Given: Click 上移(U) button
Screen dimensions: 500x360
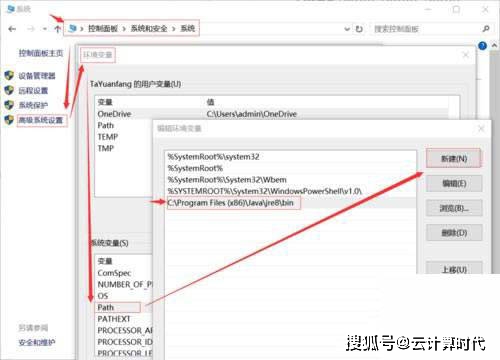Looking at the screenshot, I should [x=454, y=269].
